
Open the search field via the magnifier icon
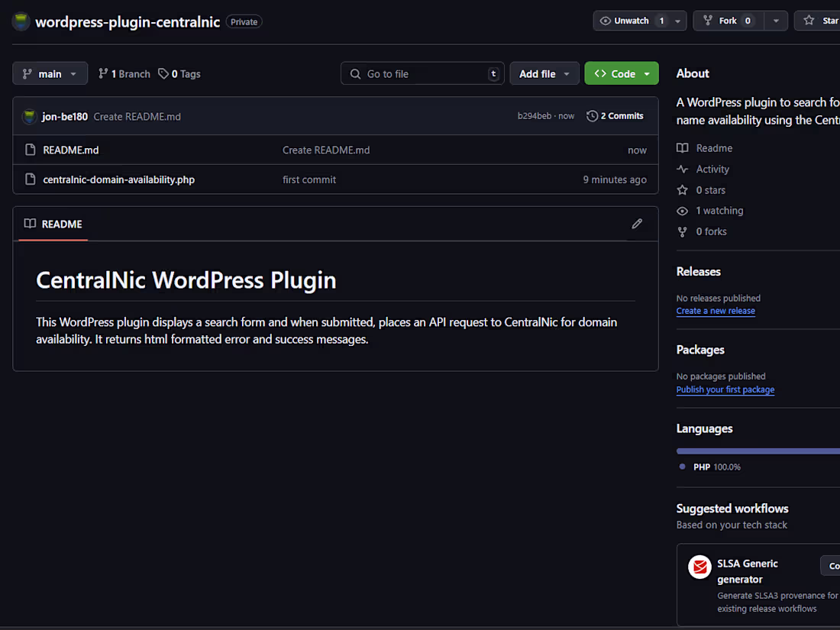pos(354,73)
